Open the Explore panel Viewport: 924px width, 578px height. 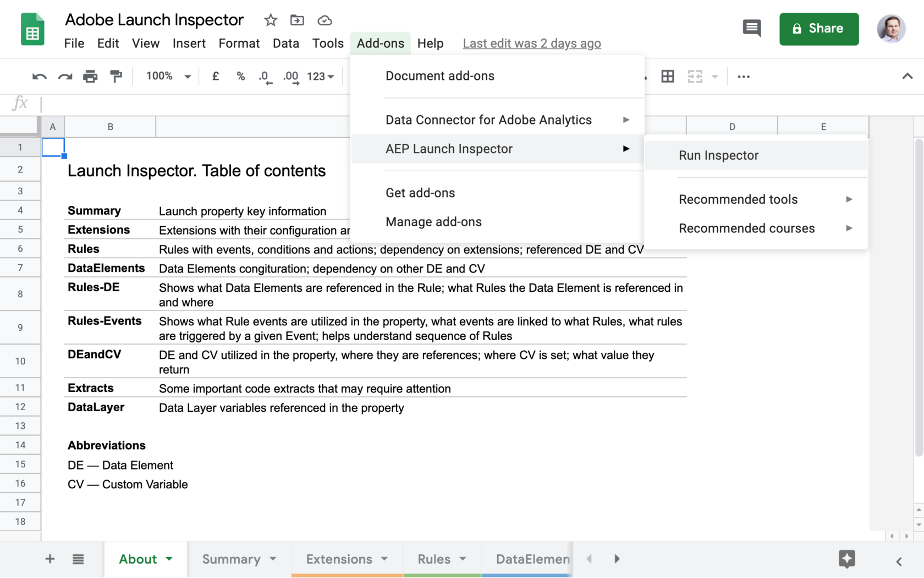point(847,559)
